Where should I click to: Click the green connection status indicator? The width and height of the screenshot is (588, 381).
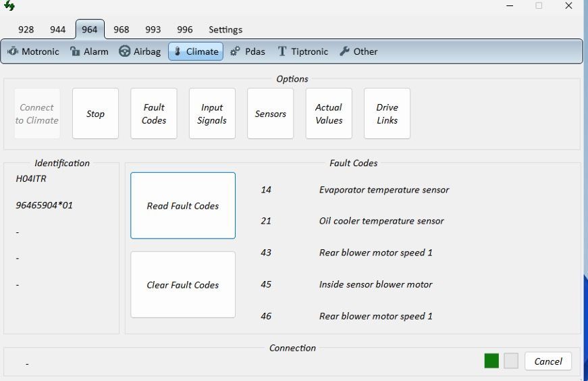click(x=491, y=361)
